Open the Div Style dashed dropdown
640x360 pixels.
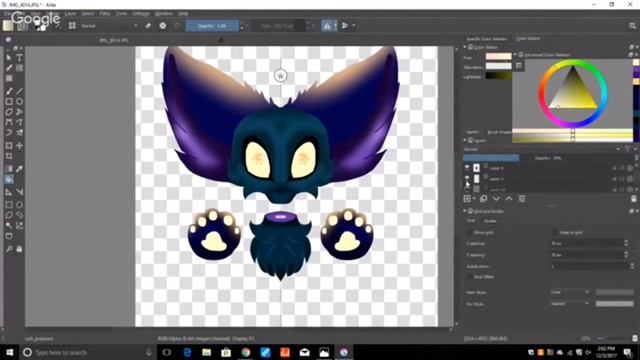(x=570, y=304)
